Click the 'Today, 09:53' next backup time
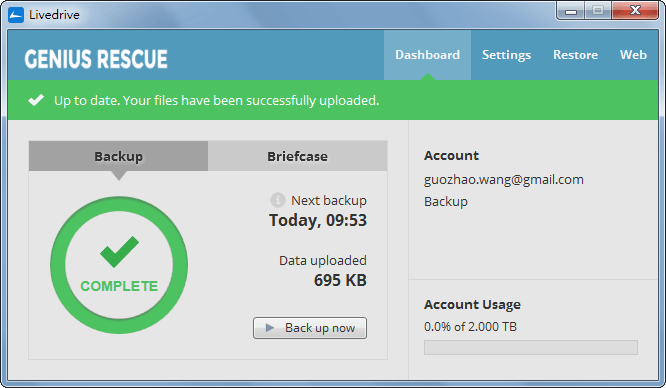This screenshot has width=666, height=388. [x=318, y=220]
